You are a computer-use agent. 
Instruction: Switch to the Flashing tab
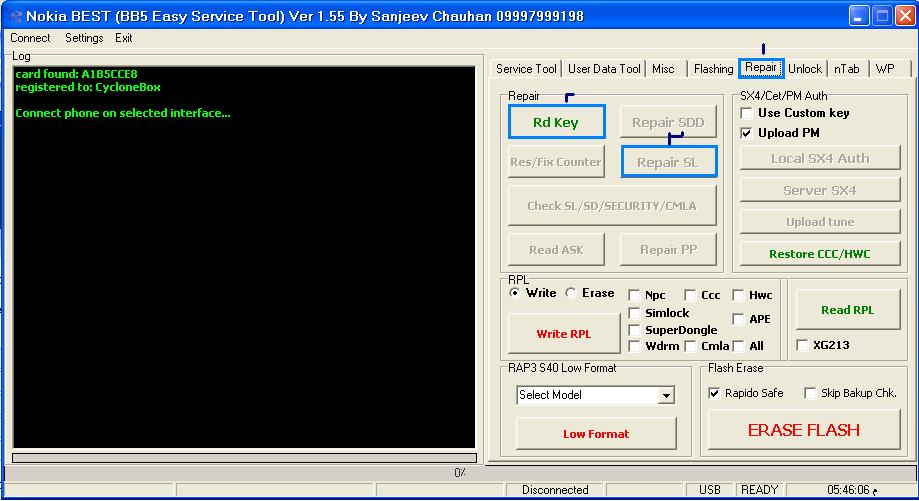[x=713, y=69]
